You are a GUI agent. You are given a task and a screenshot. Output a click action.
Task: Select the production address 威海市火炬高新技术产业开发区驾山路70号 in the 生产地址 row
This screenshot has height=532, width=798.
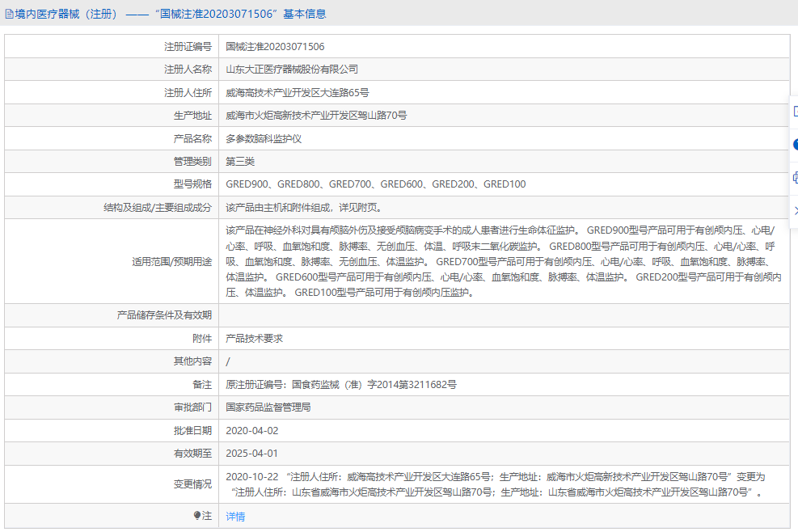pyautogui.click(x=316, y=116)
